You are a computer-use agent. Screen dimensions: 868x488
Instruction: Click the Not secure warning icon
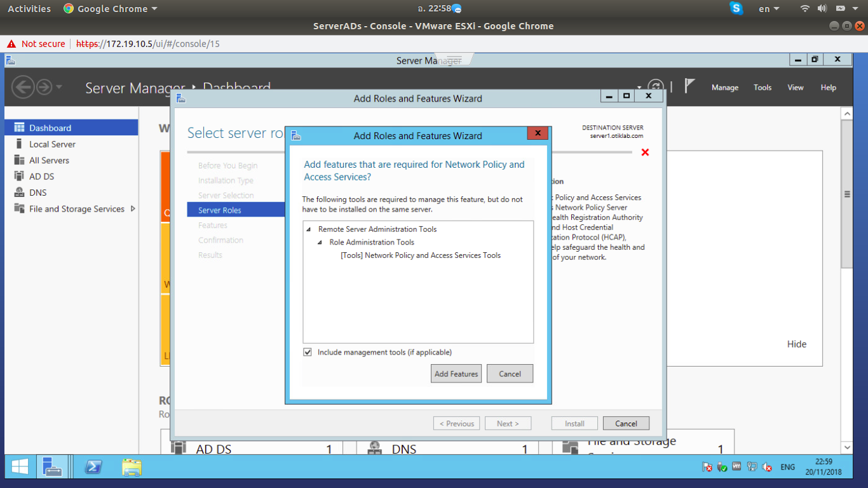coord(11,44)
